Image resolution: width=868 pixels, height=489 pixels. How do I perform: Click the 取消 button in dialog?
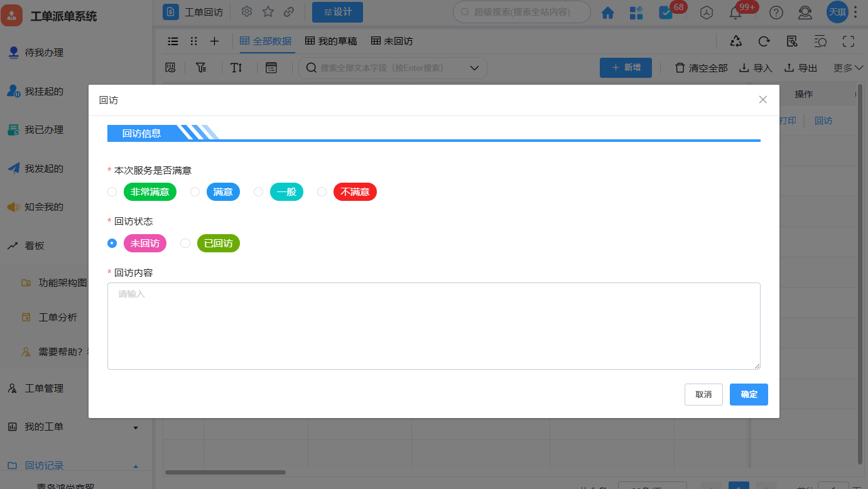703,394
